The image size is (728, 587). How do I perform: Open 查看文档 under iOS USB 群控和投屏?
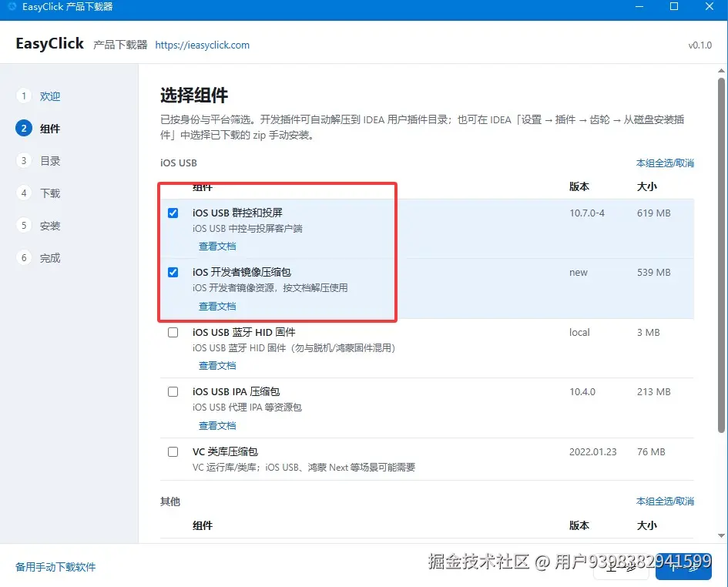pos(217,247)
